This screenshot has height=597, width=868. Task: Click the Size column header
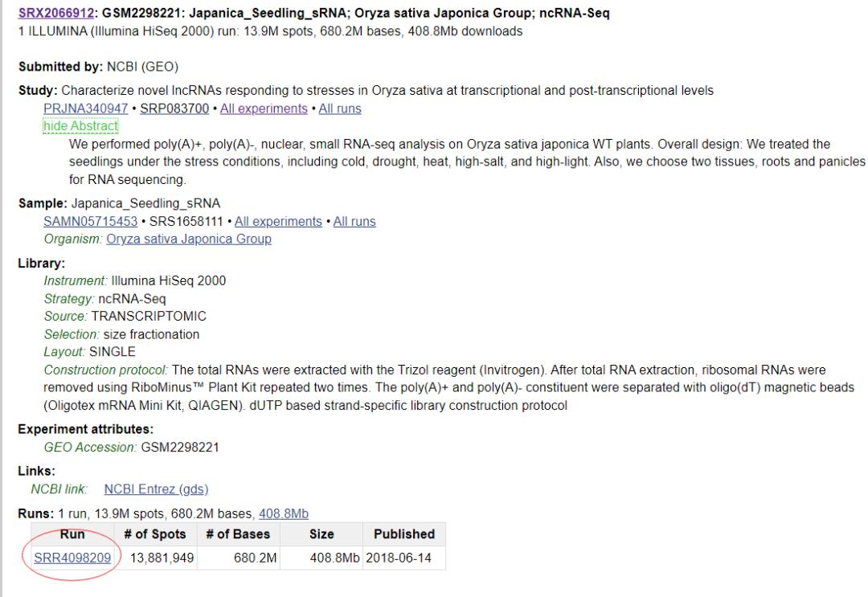click(x=321, y=534)
